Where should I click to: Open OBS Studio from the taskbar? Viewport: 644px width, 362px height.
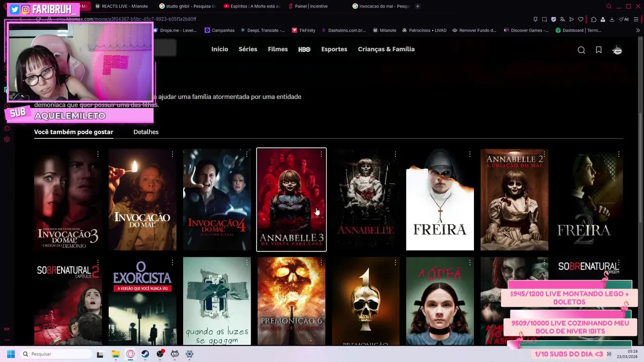pyautogui.click(x=160, y=354)
